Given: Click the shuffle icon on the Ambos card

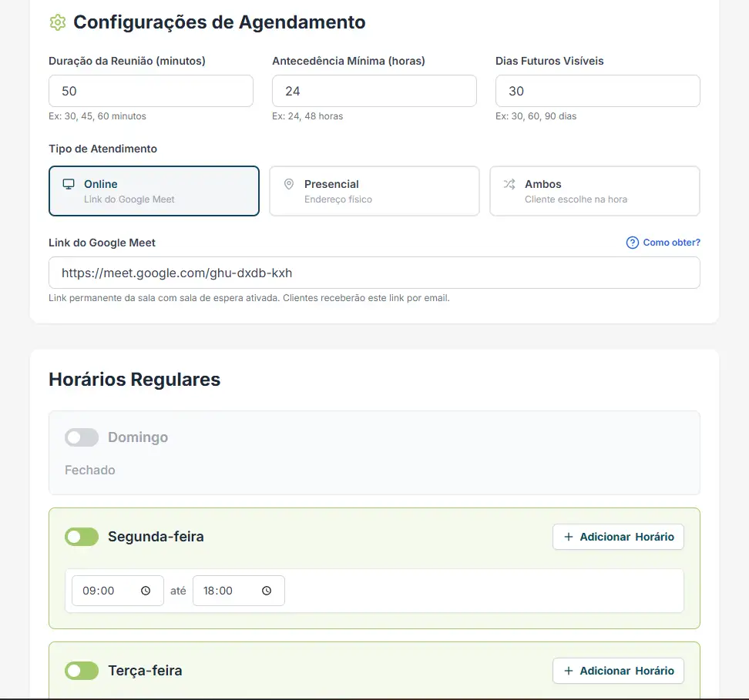Looking at the screenshot, I should (x=509, y=184).
